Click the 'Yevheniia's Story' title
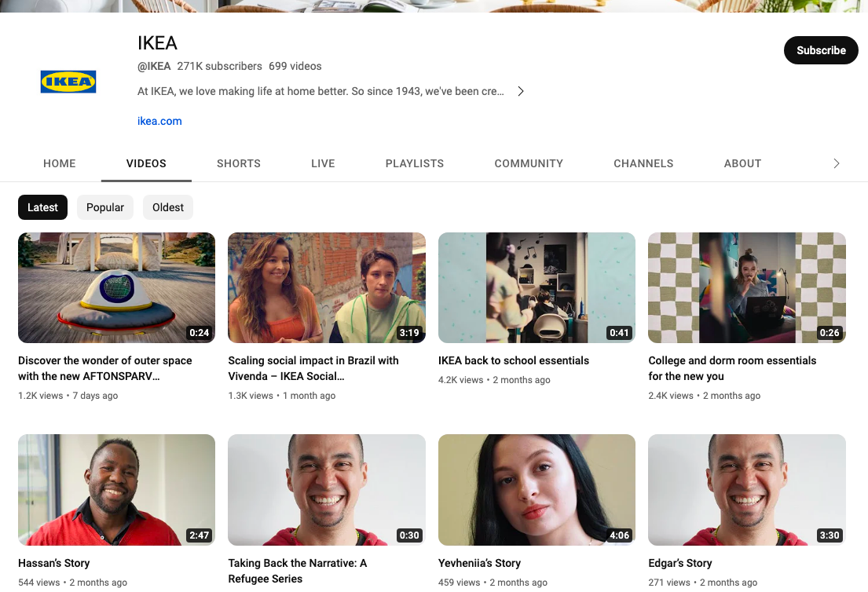This screenshot has height=592, width=868. pos(479,563)
